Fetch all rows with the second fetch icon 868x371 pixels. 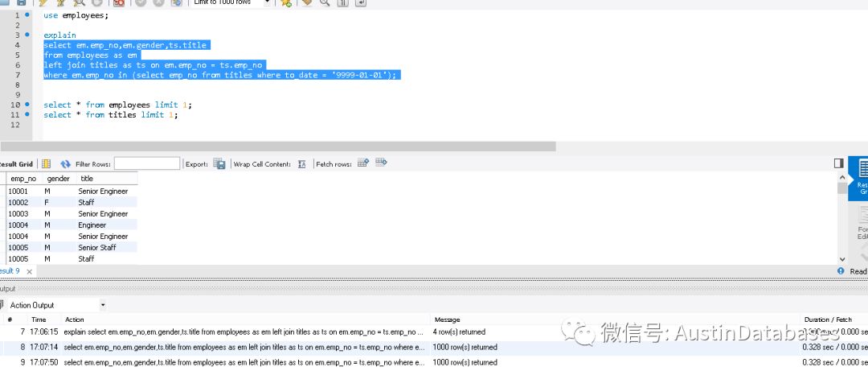pos(381,163)
